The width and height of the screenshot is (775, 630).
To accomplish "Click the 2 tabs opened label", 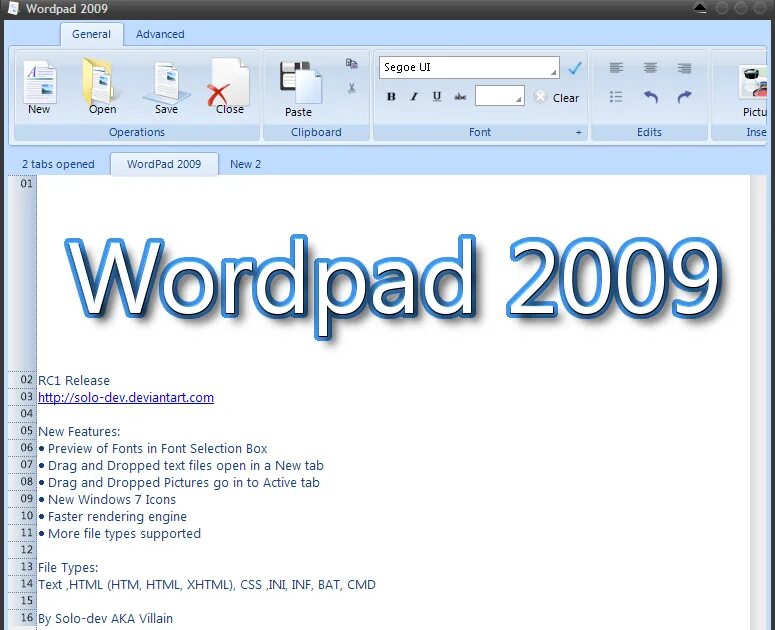I will (58, 164).
